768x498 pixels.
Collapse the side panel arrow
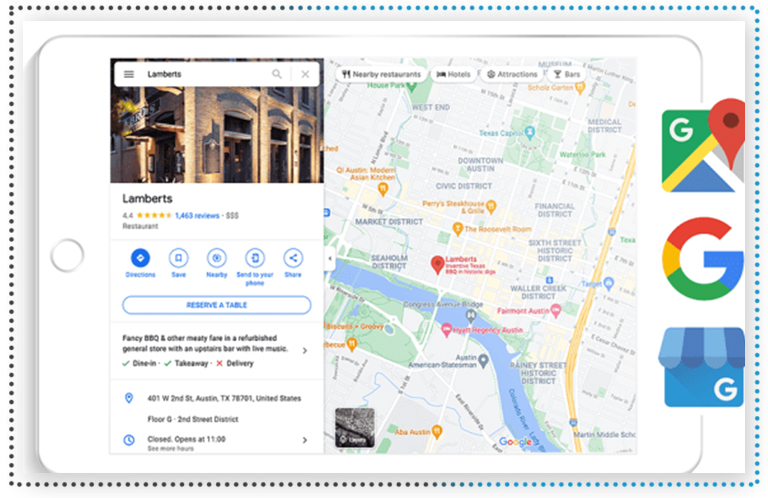(330, 258)
